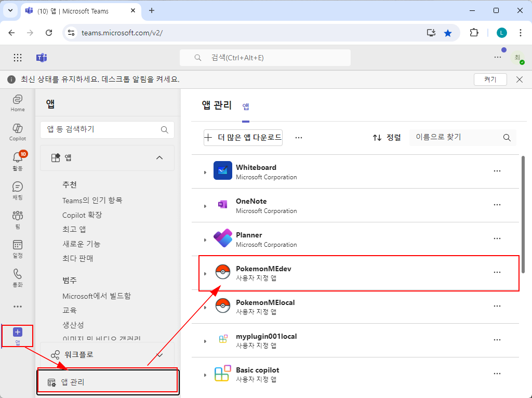Screen dimensions: 532x398
Task: Show more apps via rail ellipsis
Action: 18,307
